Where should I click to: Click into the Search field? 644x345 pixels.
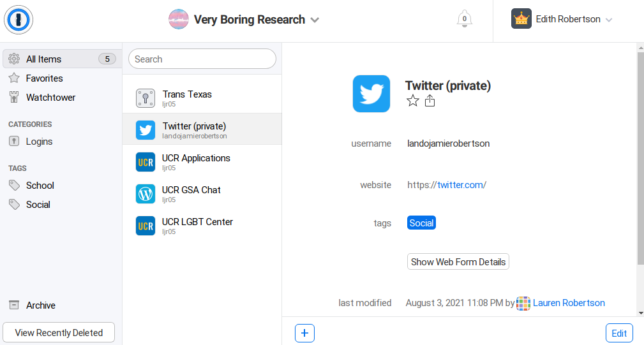click(202, 59)
